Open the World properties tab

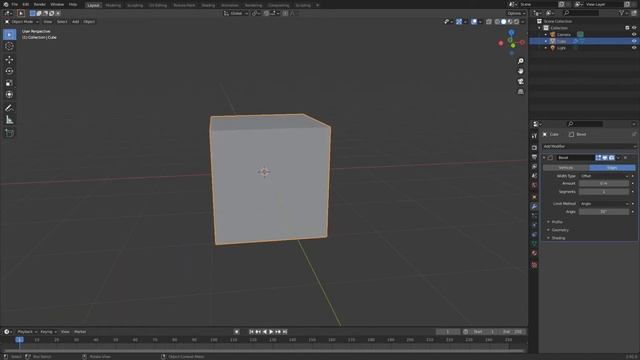(x=534, y=185)
